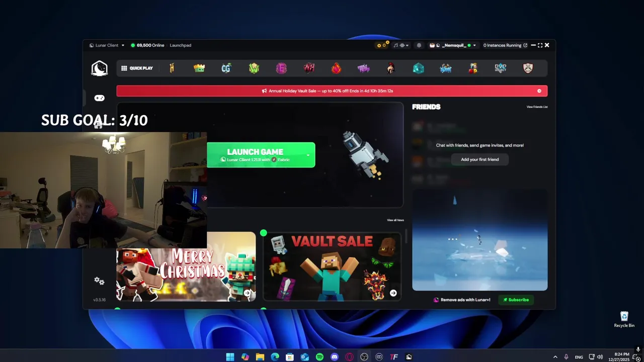Screen dimensions: 644x362
Task: Click the 69,500 Online status
Action: click(147, 45)
